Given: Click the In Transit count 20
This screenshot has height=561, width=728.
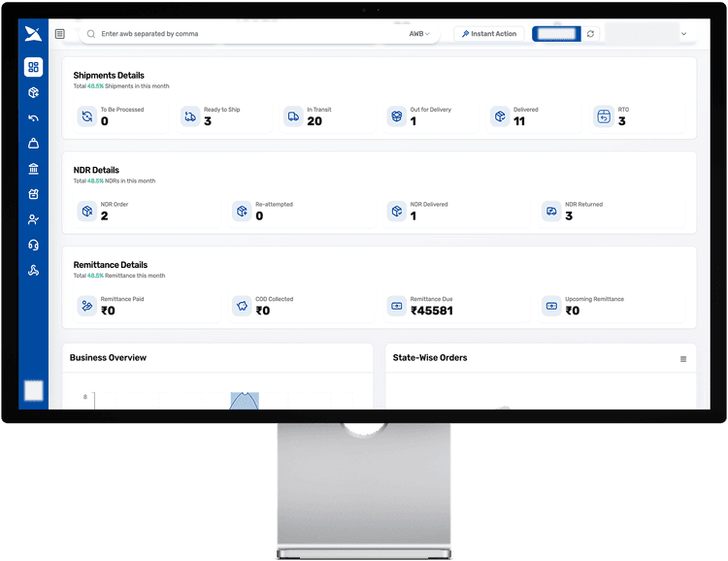Looking at the screenshot, I should tap(314, 121).
